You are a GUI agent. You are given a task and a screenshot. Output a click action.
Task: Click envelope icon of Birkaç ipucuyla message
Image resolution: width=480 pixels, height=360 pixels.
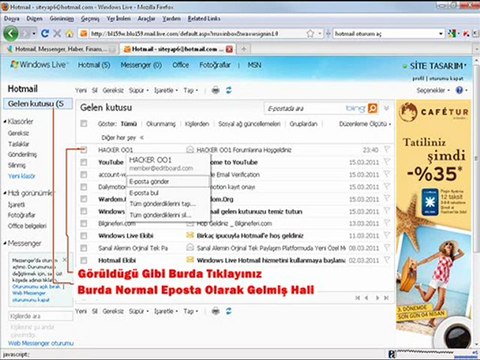pos(190,236)
